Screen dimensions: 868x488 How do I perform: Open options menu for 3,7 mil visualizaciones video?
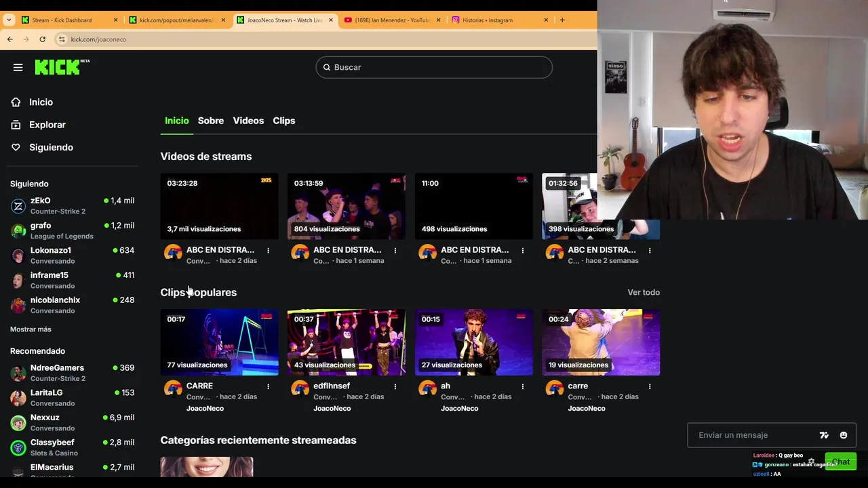click(x=268, y=251)
